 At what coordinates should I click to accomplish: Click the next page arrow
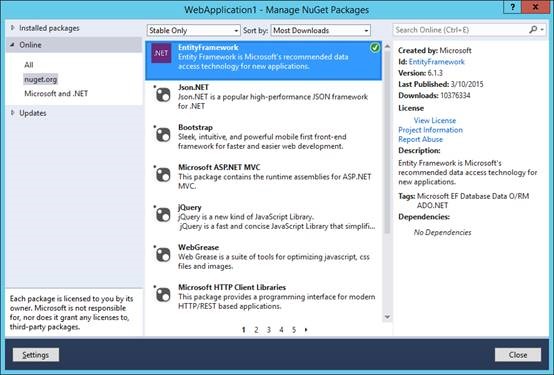pos(306,330)
